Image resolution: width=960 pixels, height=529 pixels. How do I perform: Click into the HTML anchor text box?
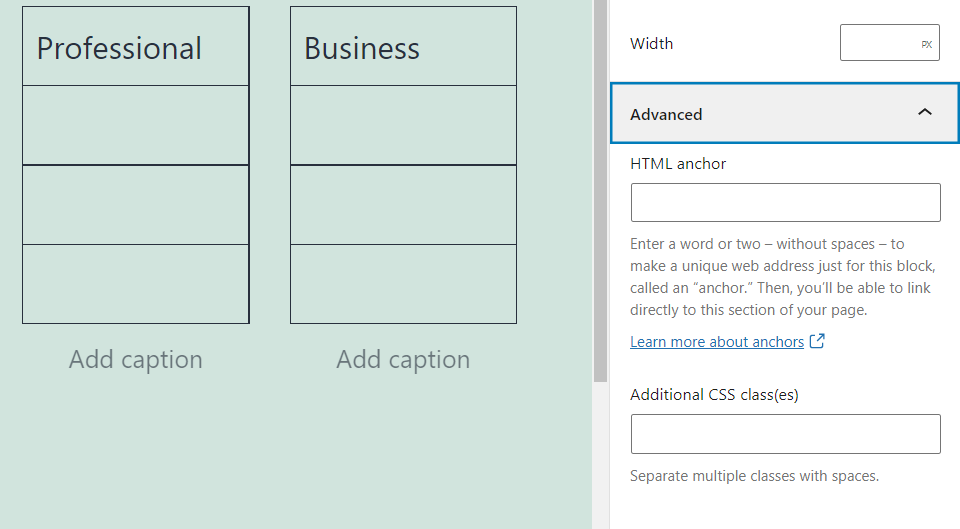tap(785, 202)
